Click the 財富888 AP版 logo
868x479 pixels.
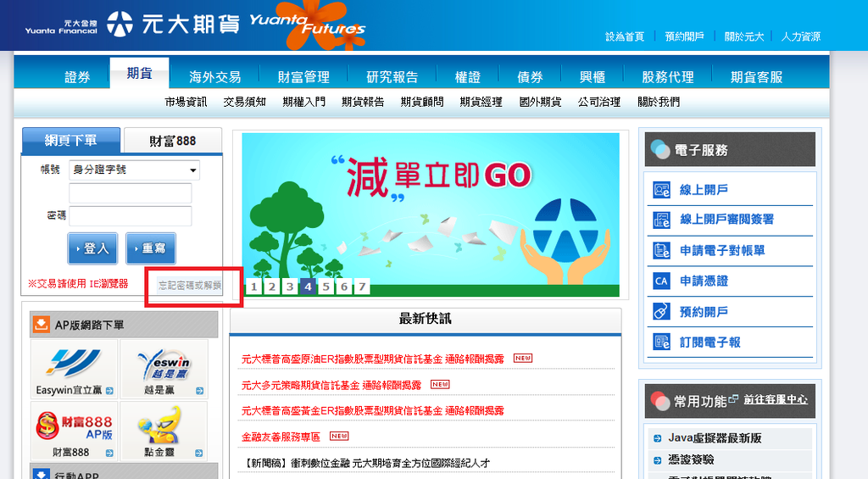75,426
